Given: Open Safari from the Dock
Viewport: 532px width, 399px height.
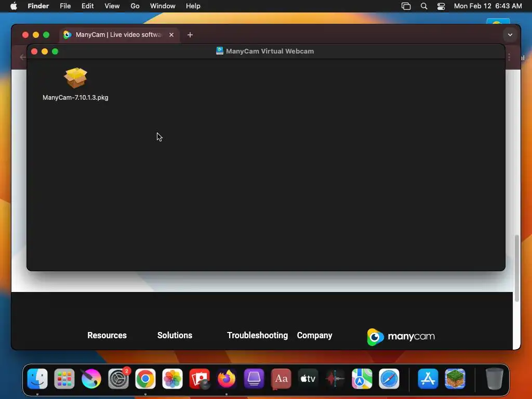Looking at the screenshot, I should click(389, 379).
